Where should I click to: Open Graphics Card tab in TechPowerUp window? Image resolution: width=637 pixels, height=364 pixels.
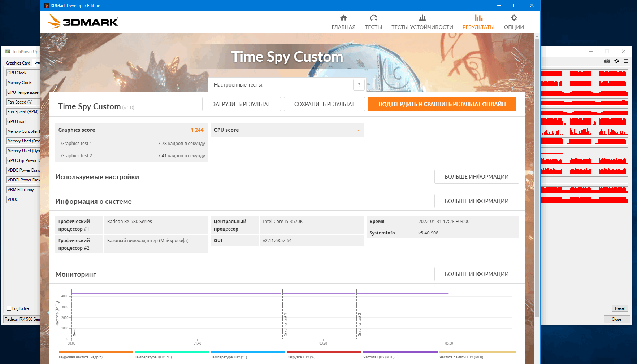[x=18, y=63]
